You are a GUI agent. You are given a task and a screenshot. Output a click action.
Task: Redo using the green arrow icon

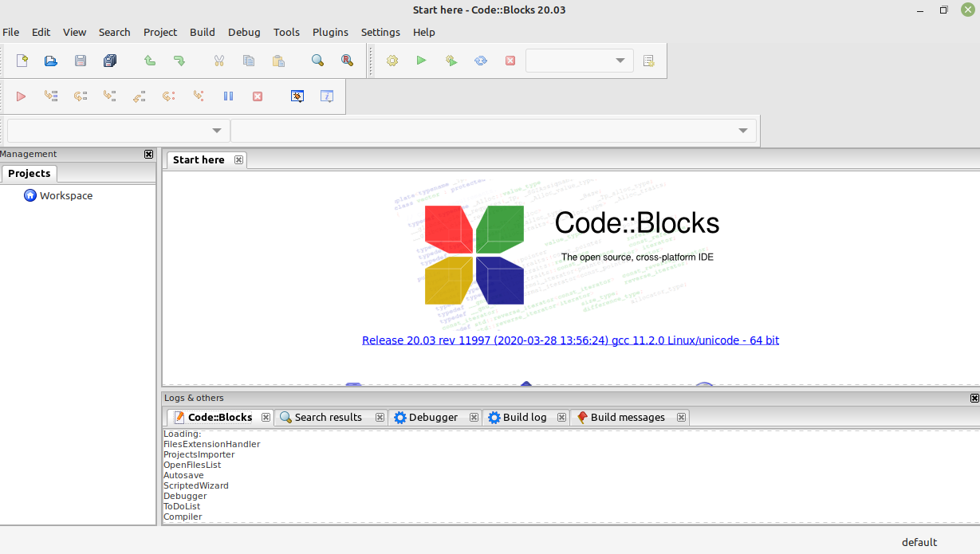pos(179,61)
